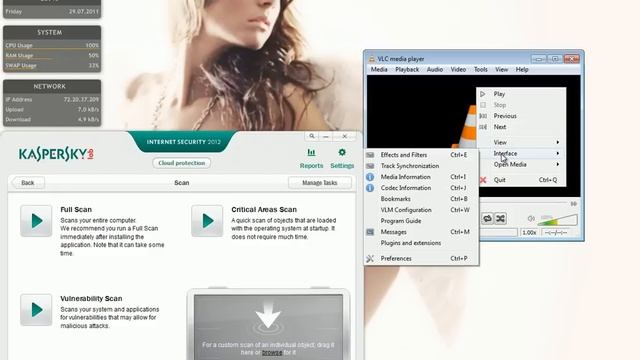Open the VLC Help menu
The width and height of the screenshot is (640, 360).
click(522, 69)
